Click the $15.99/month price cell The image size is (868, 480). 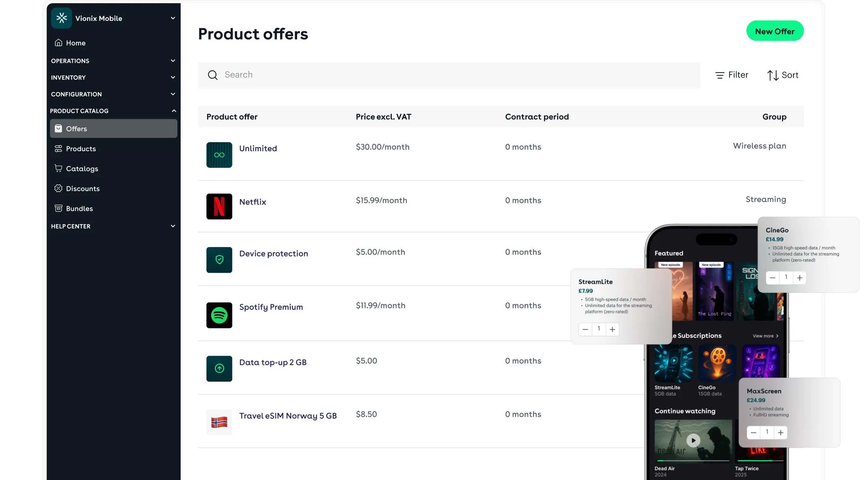(382, 200)
